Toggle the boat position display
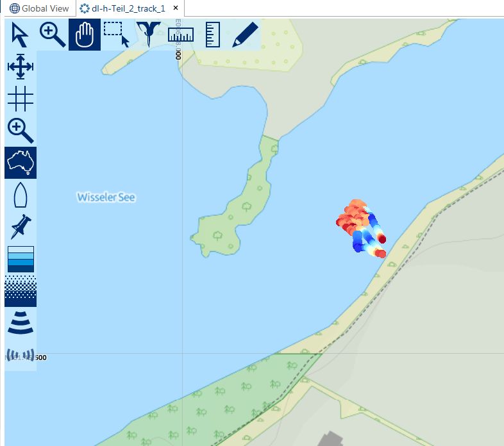The height and width of the screenshot is (446, 504). [x=21, y=195]
